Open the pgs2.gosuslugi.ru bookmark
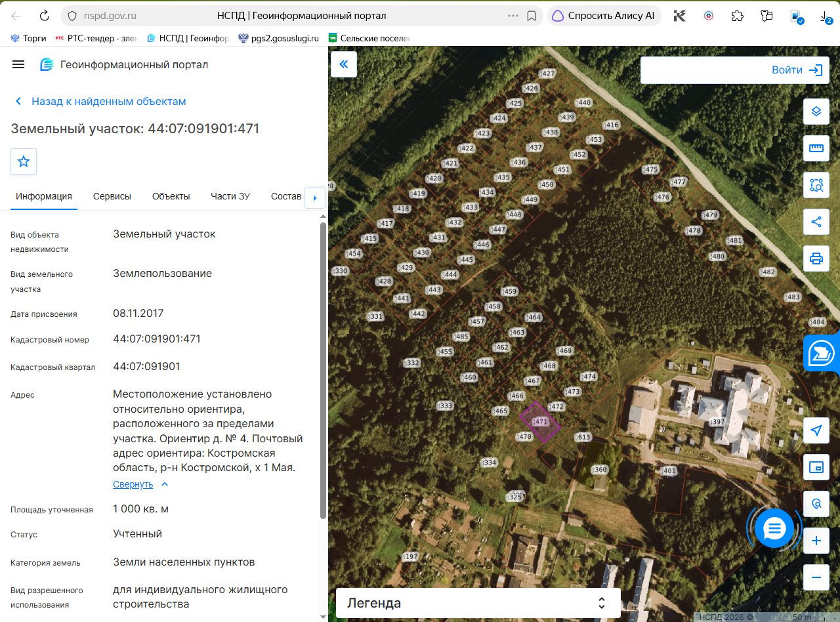 click(x=279, y=38)
